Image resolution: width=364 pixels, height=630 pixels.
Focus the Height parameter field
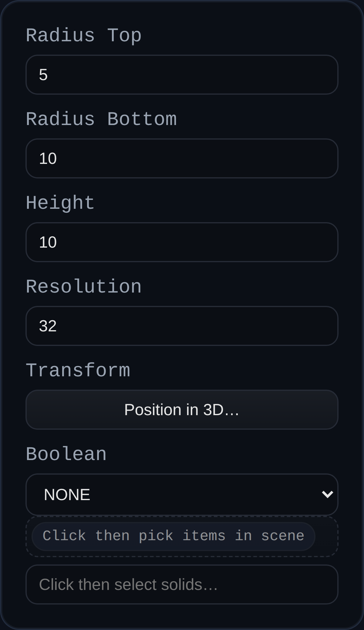coord(182,242)
